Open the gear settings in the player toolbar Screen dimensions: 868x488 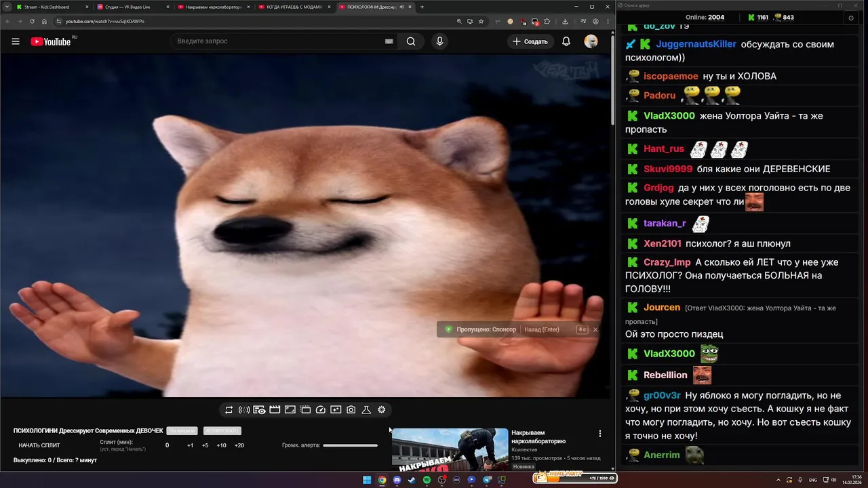pyautogui.click(x=382, y=410)
